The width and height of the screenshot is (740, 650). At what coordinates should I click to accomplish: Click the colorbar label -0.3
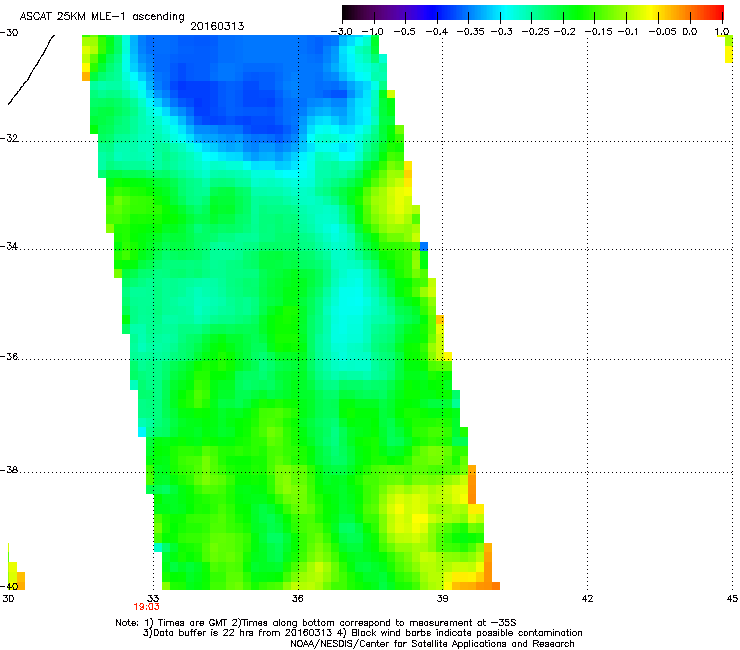500,31
